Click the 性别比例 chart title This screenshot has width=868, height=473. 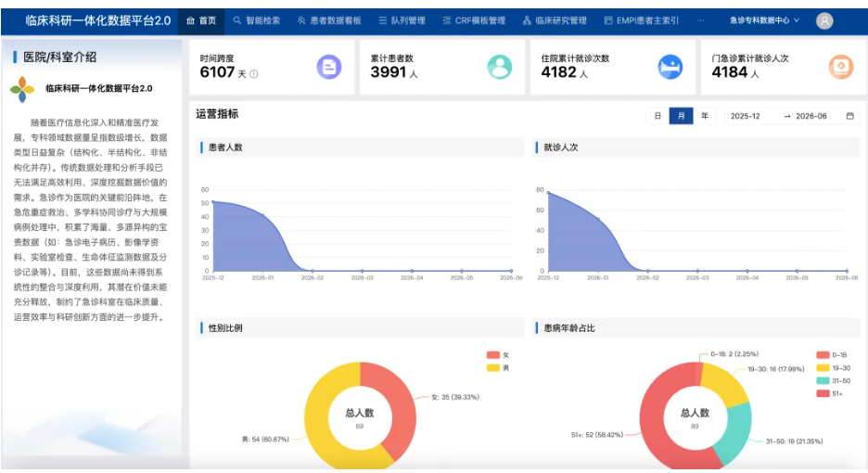(x=225, y=328)
